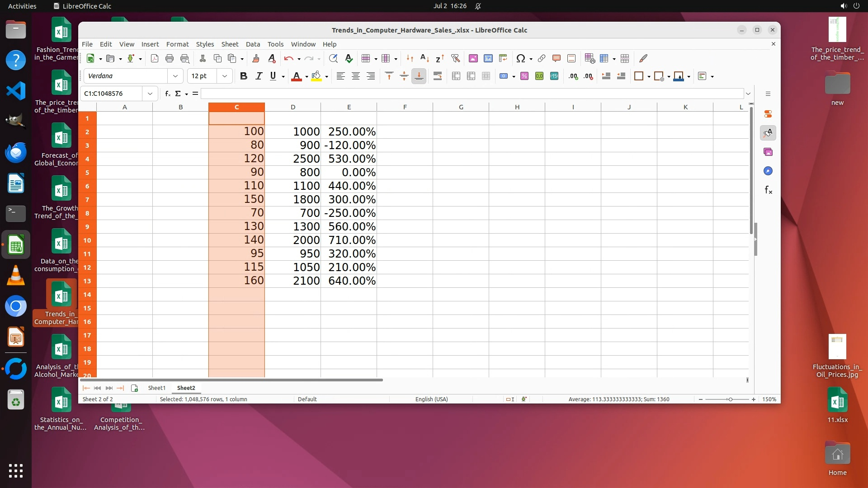Viewport: 868px width, 488px height.
Task: Click the Sum sigma icon in formula bar
Action: (178, 94)
